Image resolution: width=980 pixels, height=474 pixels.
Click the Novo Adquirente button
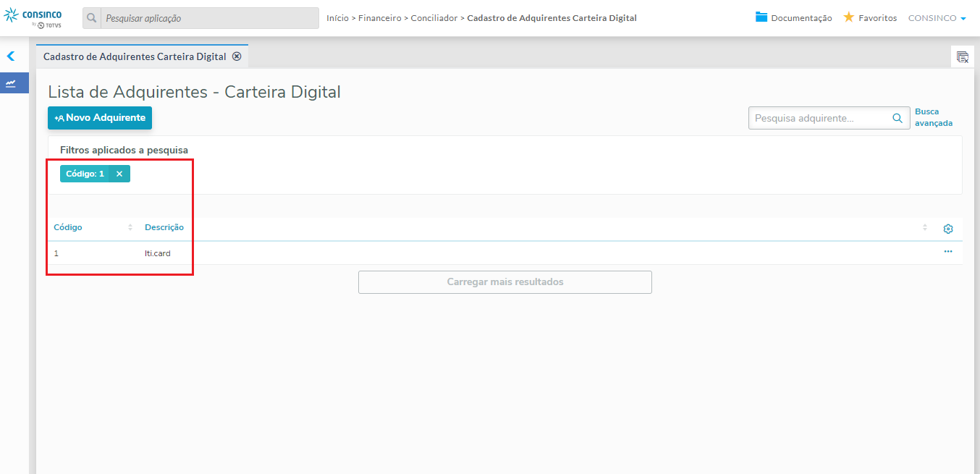[100, 118]
